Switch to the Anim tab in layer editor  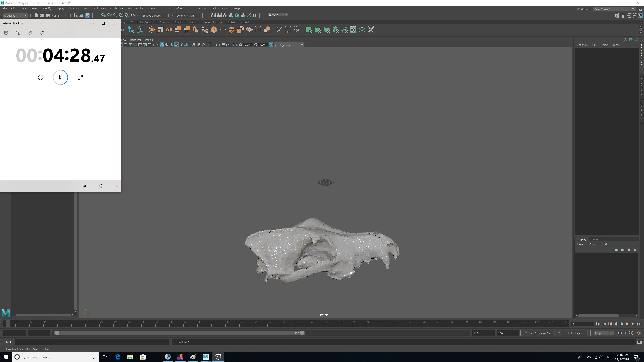click(x=595, y=239)
